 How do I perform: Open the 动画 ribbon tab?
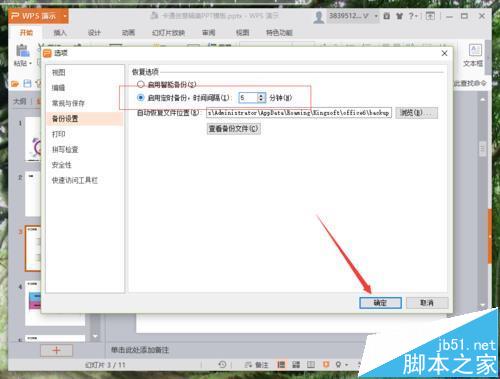click(x=128, y=32)
